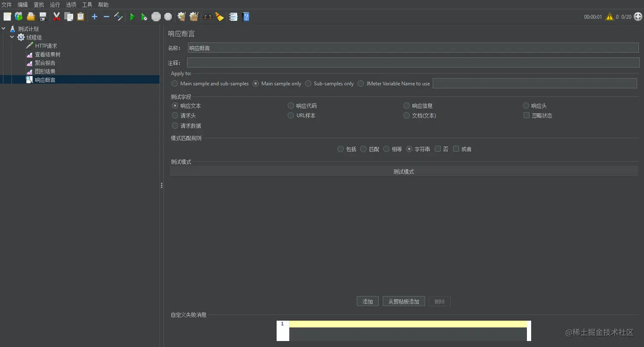Clear all results with double broom icon
This screenshot has width=644, height=347.
tap(194, 17)
